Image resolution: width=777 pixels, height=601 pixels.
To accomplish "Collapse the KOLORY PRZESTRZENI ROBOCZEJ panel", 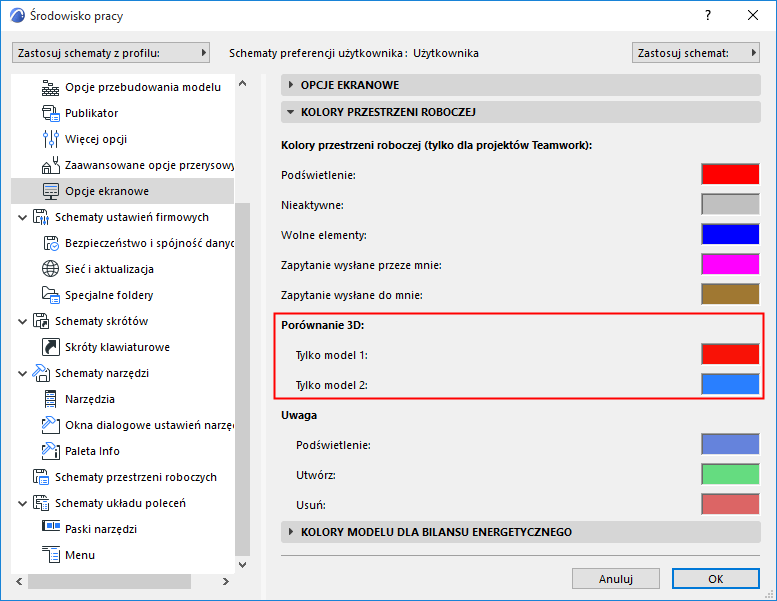I will [520, 112].
